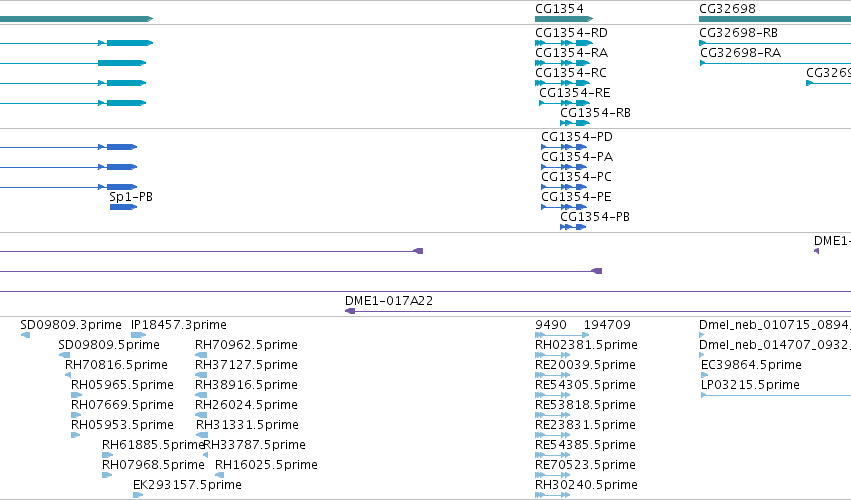This screenshot has height=500, width=851.
Task: Click EST RE70523.5prime
Action: [x=586, y=465]
